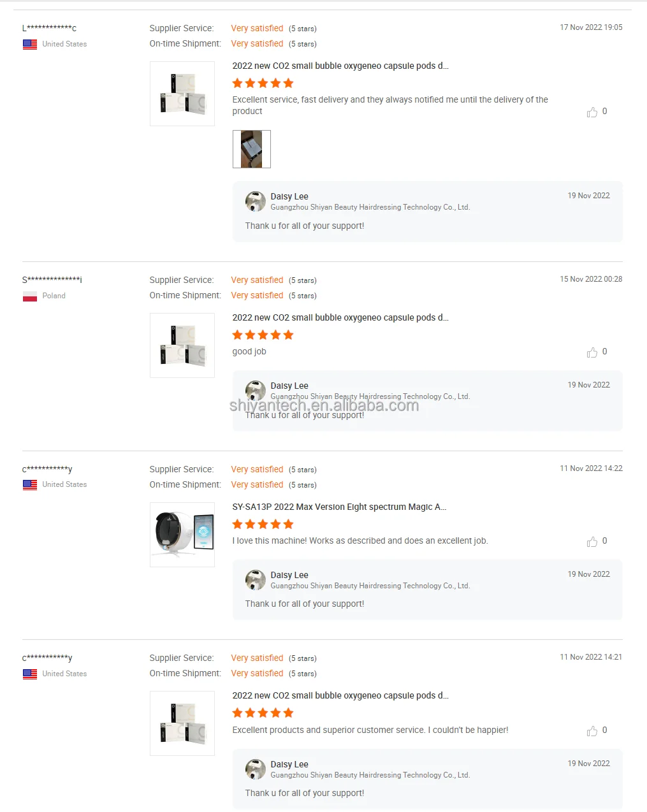This screenshot has width=647, height=812.
Task: Click thumbs-up on the "good job" review
Action: click(x=592, y=352)
